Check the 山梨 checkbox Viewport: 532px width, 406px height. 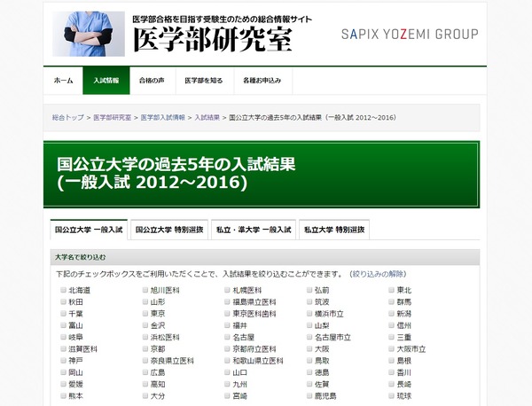coord(309,325)
